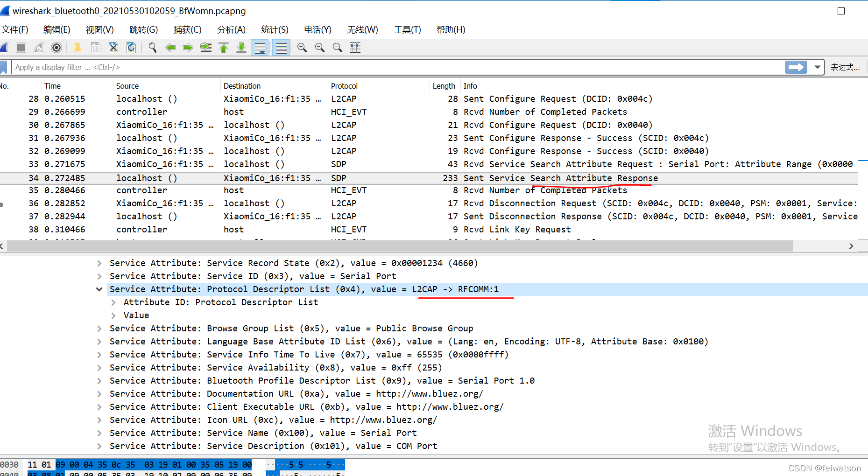Sort packets by Length column header
Screen dimensions: 868x476
(444, 86)
